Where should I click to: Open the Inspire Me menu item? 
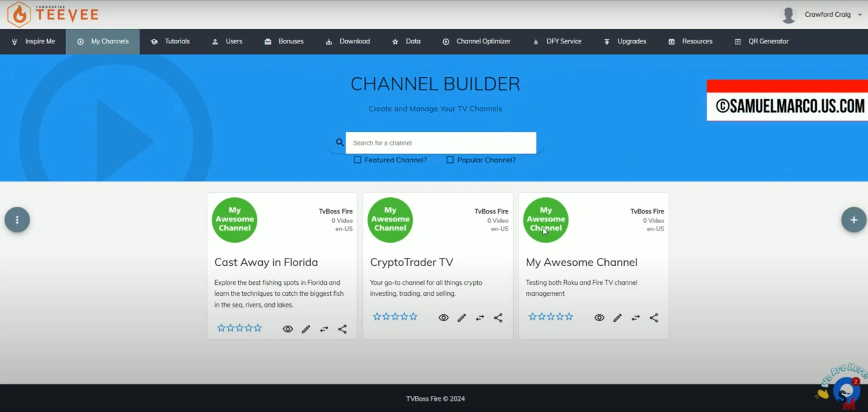click(33, 41)
